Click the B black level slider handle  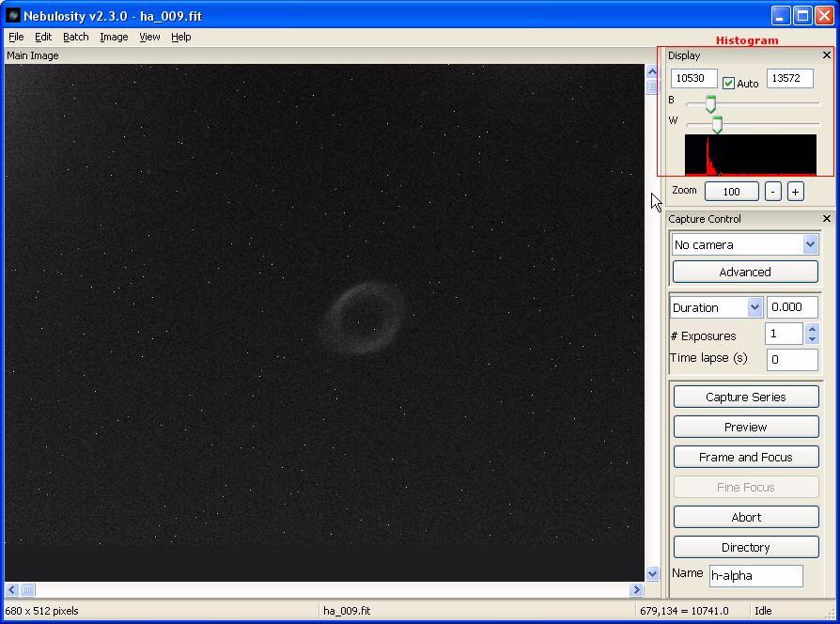click(x=710, y=103)
